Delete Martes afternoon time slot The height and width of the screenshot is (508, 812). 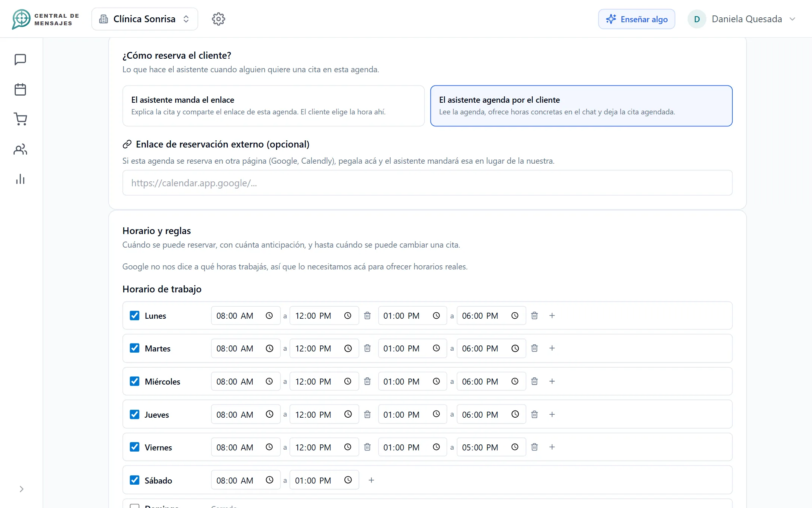pyautogui.click(x=534, y=348)
